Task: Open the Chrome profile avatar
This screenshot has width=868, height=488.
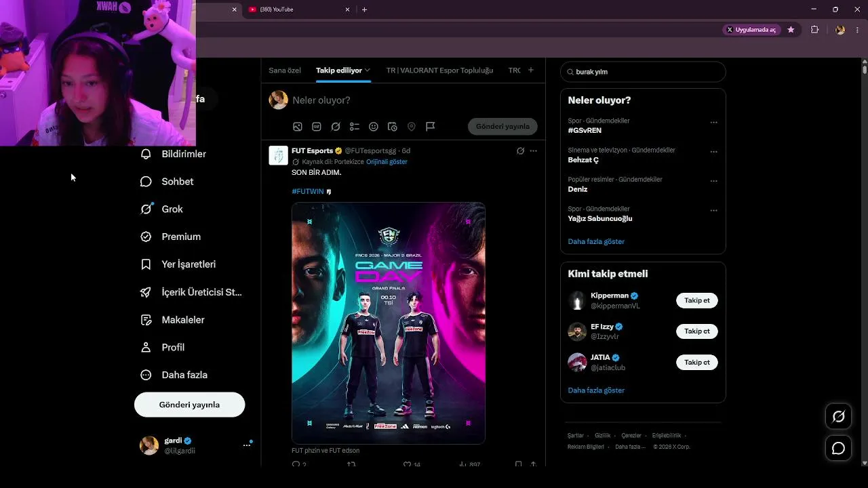Action: (840, 30)
